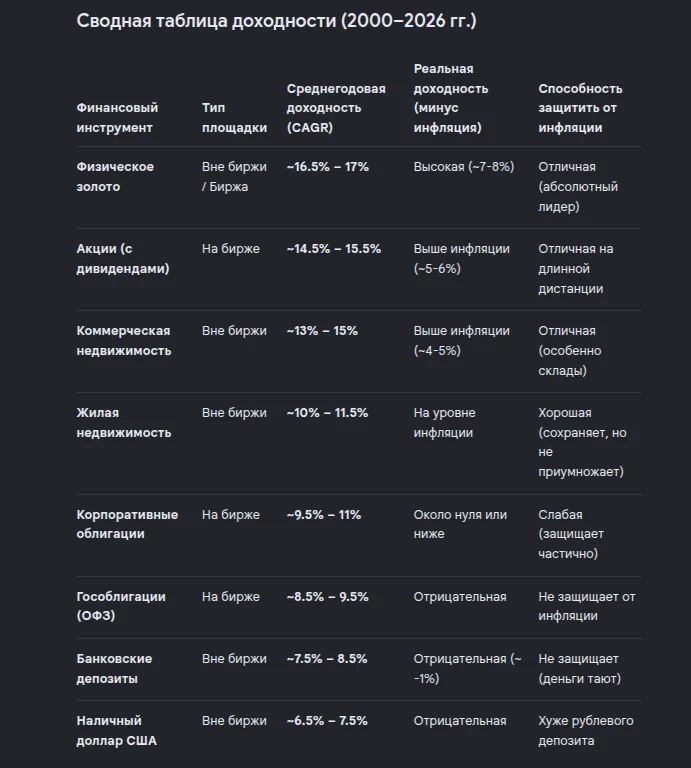Viewport: 691px width, 768px height.
Task: Click the 'Физическое золото' row label
Action: click(115, 176)
